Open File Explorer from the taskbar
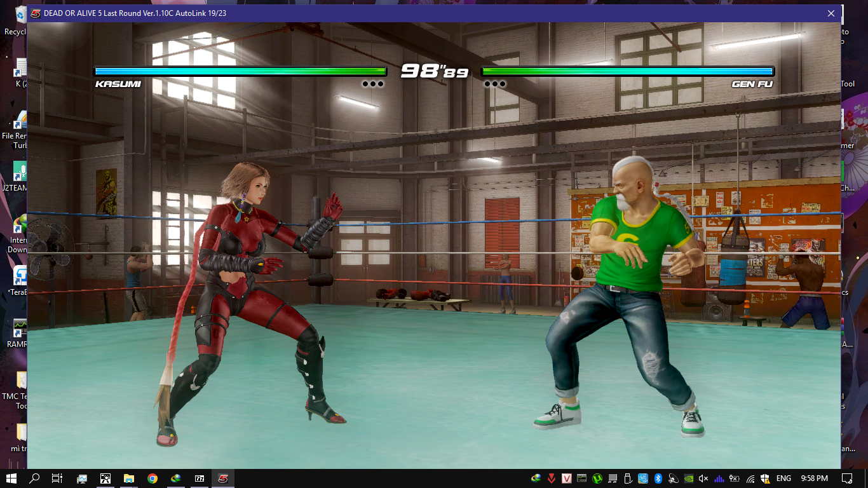Viewport: 868px width, 488px height. click(129, 478)
